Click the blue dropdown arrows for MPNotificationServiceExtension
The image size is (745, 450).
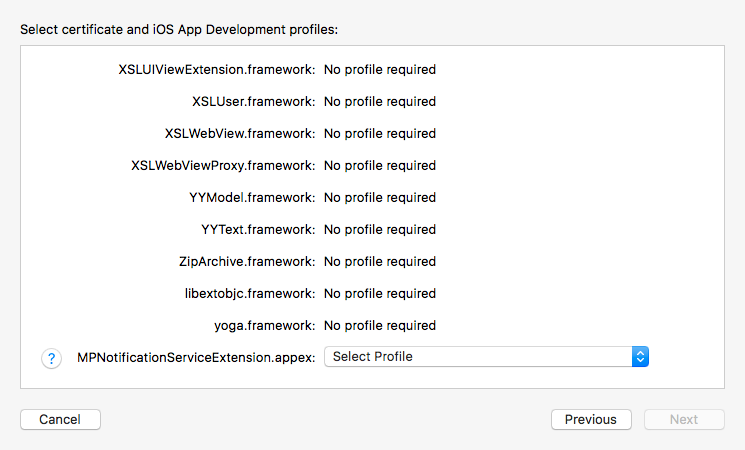[x=641, y=357]
